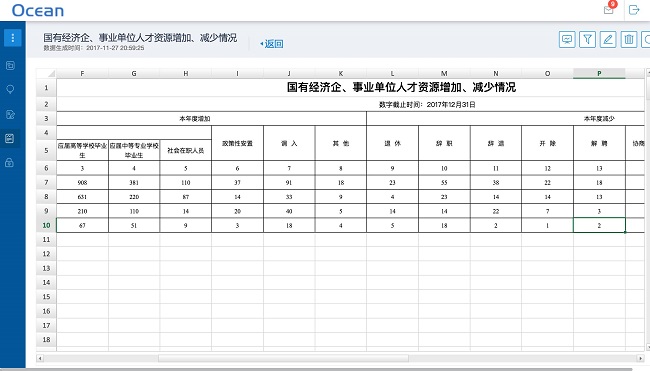Screen dimensions: 650x371
Task: Click cell with value 908
Action: pos(82,182)
